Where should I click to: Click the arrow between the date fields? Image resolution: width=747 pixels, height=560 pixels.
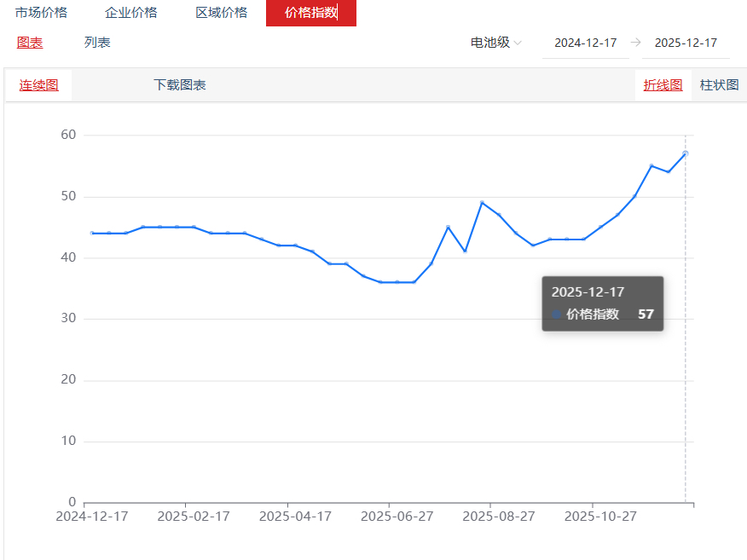635,43
